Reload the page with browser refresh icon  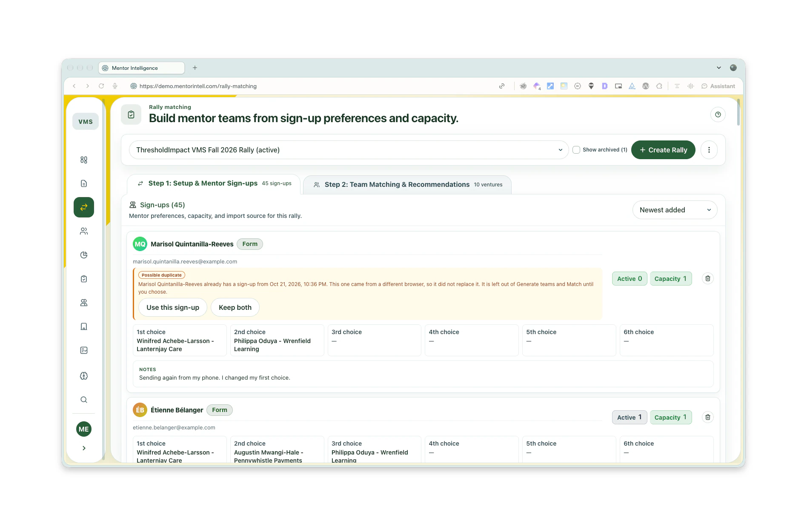point(101,86)
